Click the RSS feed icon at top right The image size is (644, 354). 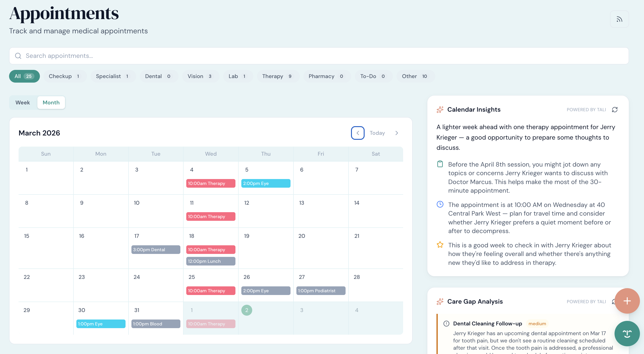point(619,19)
